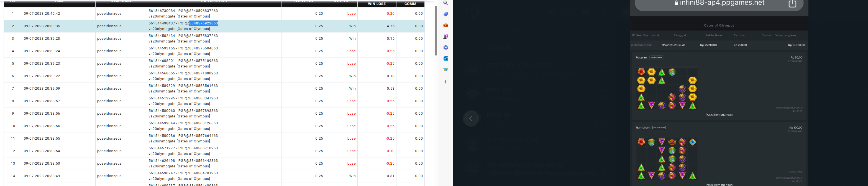The height and width of the screenshot is (186, 868).
Task: Click the plus icon to add sidebar app
Action: (x=445, y=82)
